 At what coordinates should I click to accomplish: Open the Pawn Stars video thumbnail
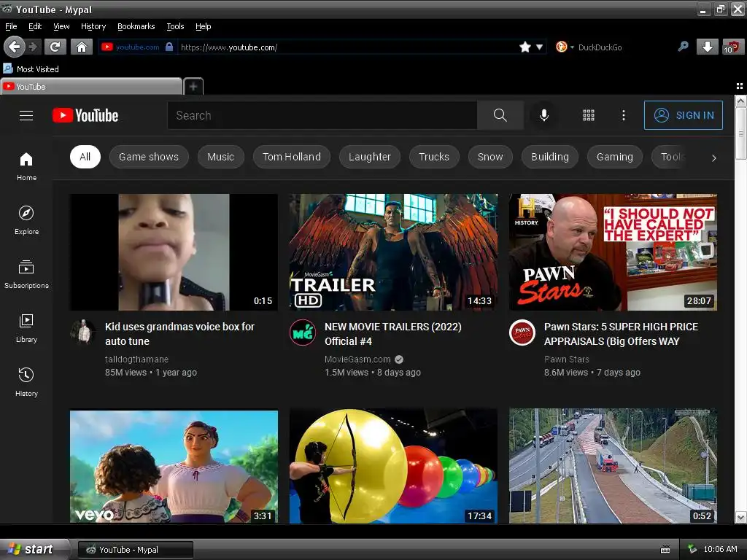(613, 252)
